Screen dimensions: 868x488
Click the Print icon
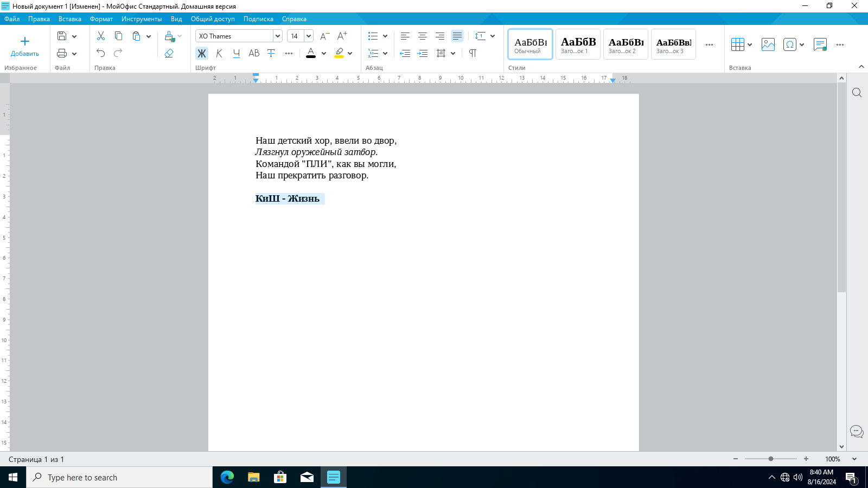(x=62, y=53)
